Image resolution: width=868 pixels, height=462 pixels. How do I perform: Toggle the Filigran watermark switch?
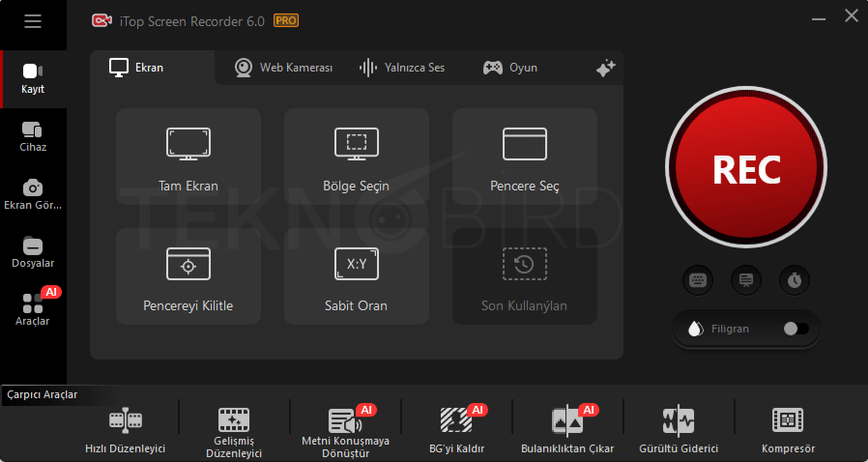click(796, 329)
